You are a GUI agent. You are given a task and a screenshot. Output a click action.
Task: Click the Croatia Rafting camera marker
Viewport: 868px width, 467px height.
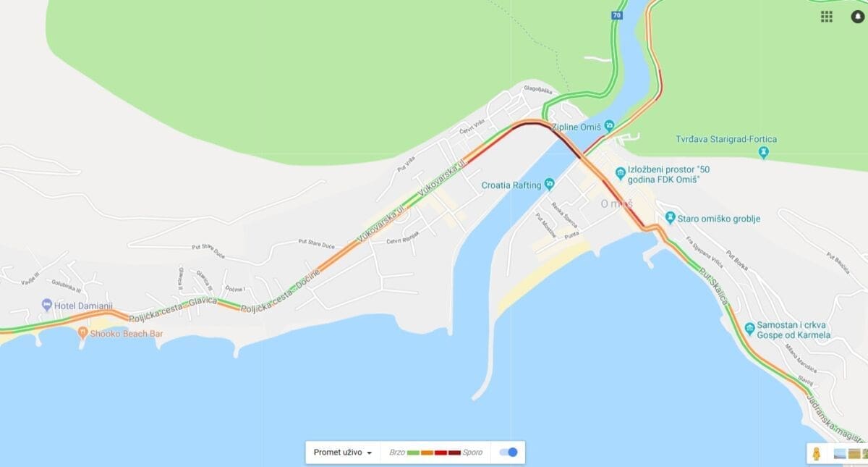pyautogui.click(x=549, y=185)
